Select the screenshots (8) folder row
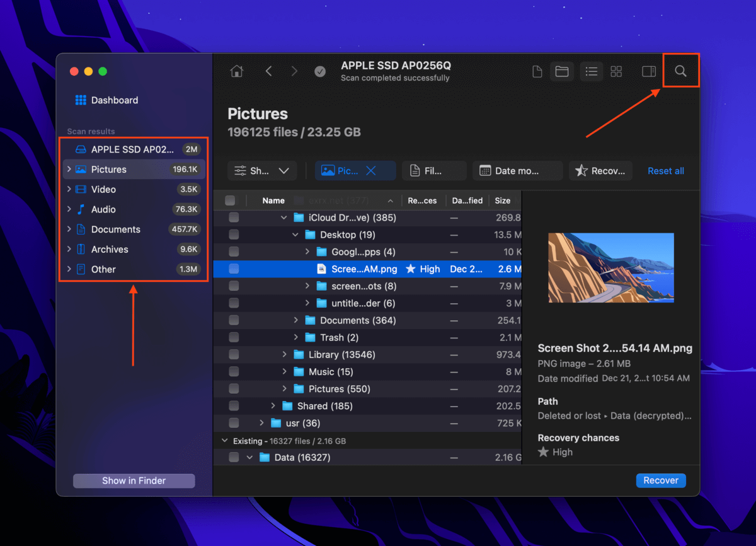Viewport: 756px width, 546px height. pyautogui.click(x=367, y=286)
